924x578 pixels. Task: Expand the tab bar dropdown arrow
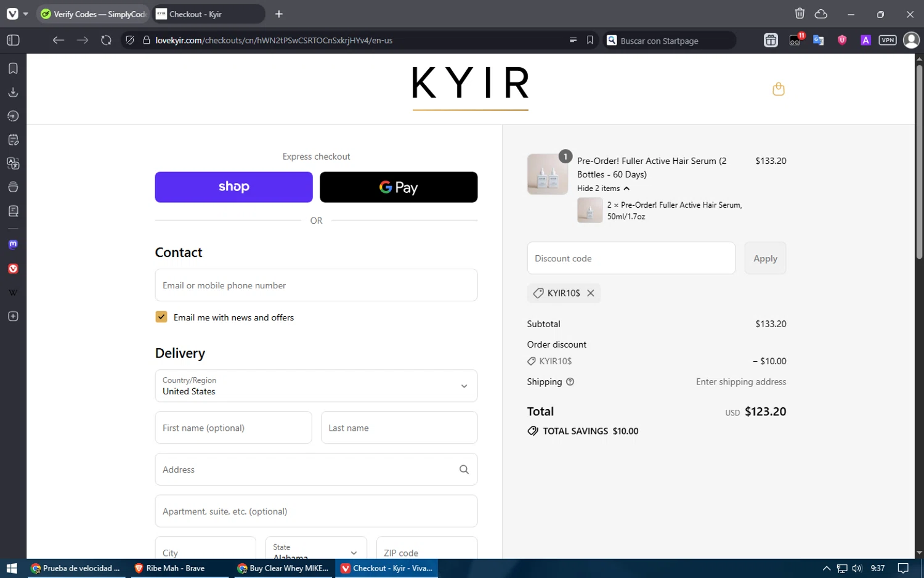pyautogui.click(x=25, y=14)
